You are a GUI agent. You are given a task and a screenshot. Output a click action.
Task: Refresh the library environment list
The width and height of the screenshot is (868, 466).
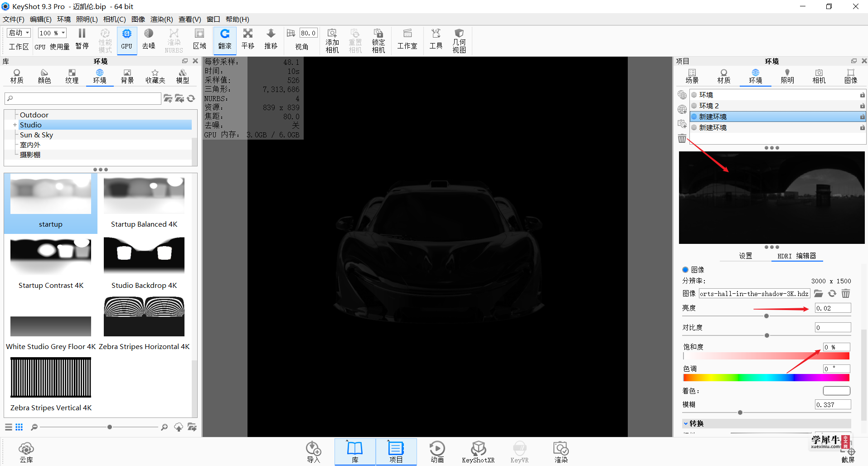click(x=191, y=98)
